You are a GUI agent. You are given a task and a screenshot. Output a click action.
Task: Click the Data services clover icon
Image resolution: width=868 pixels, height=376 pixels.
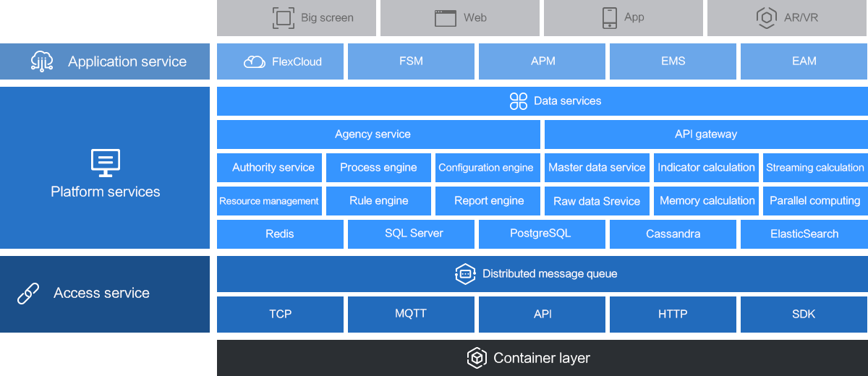tap(519, 101)
